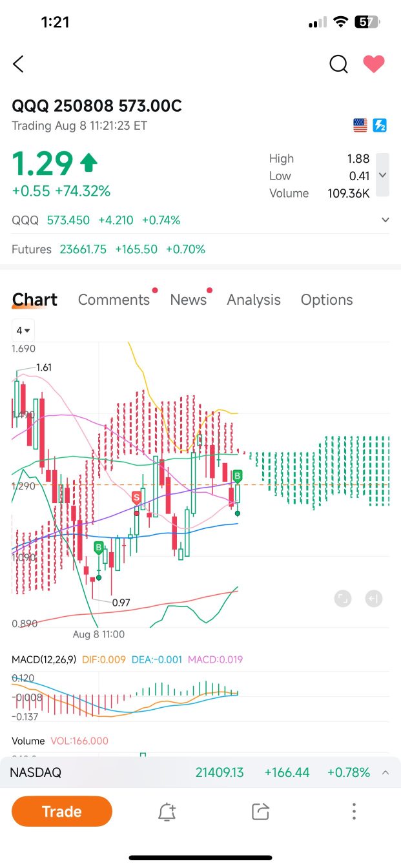Open the Analysis tab
The image size is (401, 868).
[x=254, y=300]
